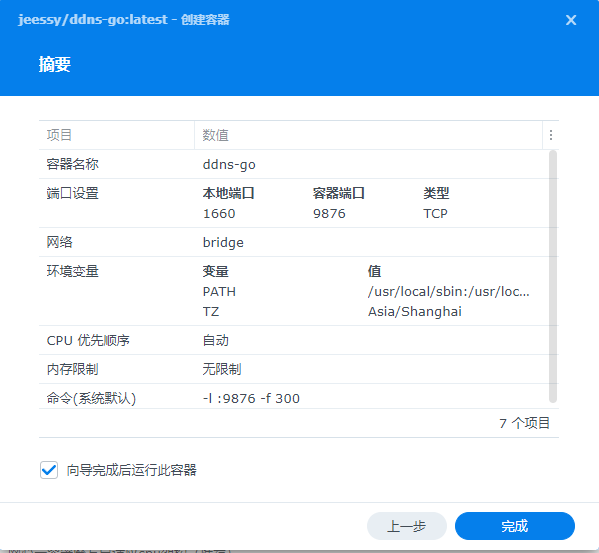Click the 数值 column header
This screenshot has width=599, height=553.
(x=368, y=135)
